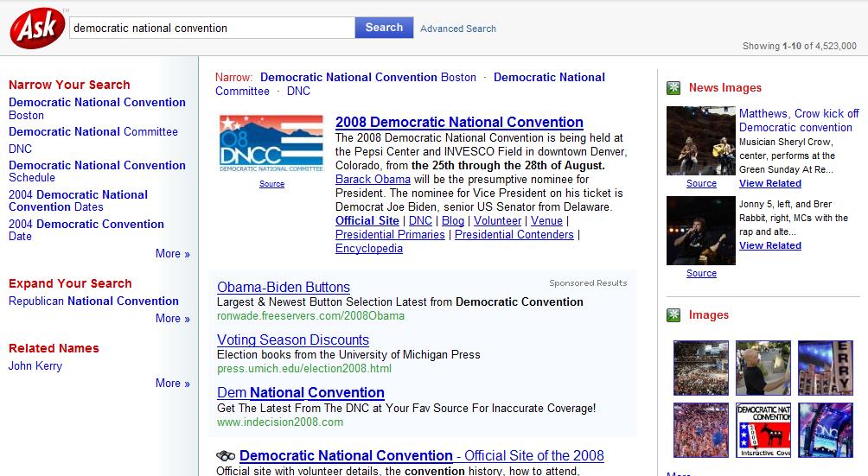Viewport: 868px width, 476px height.
Task: Follow the Barack Obama link
Action: point(373,180)
